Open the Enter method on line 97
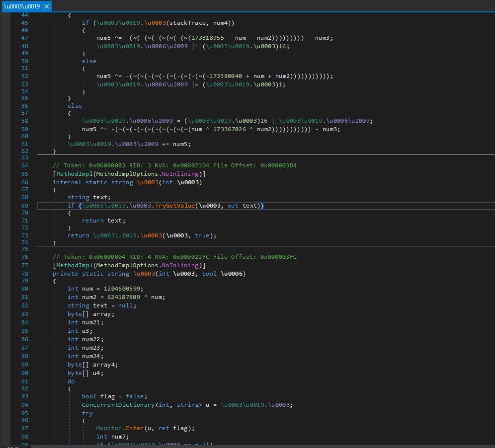 135,429
